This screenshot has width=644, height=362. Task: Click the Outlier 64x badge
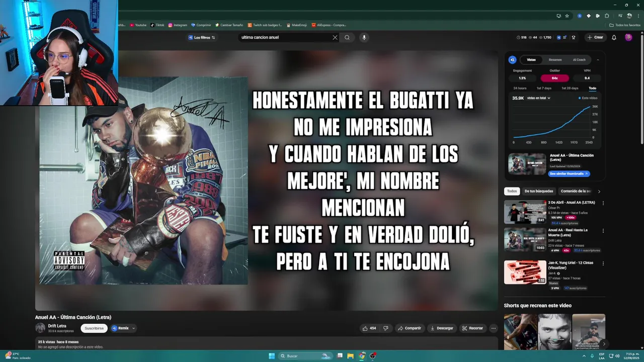click(x=554, y=78)
